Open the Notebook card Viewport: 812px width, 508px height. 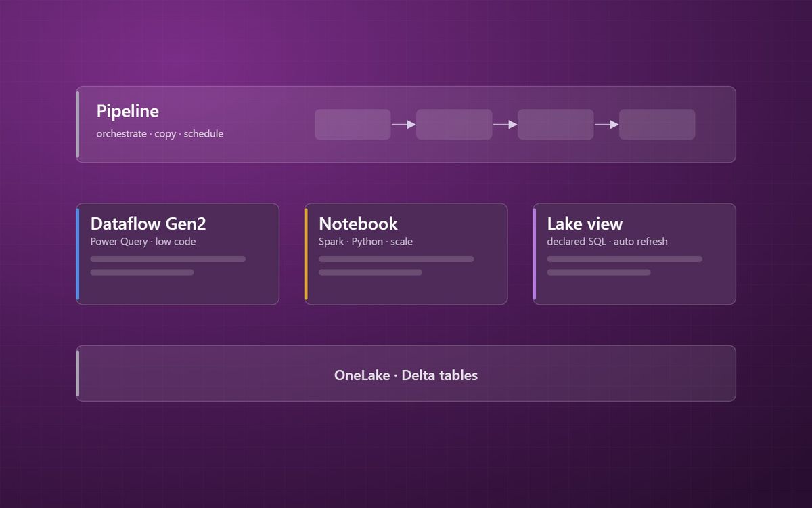coord(406,254)
